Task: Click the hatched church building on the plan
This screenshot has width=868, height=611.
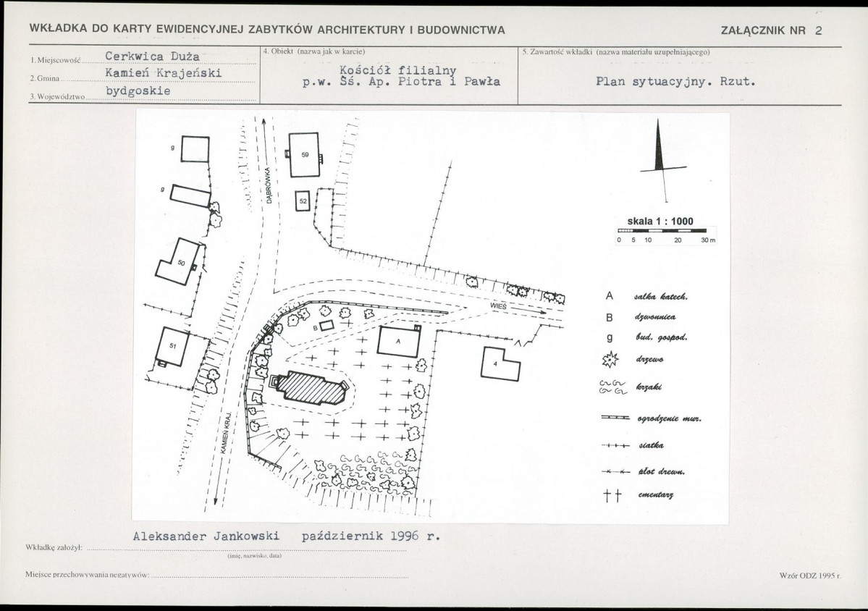Action: tap(312, 387)
